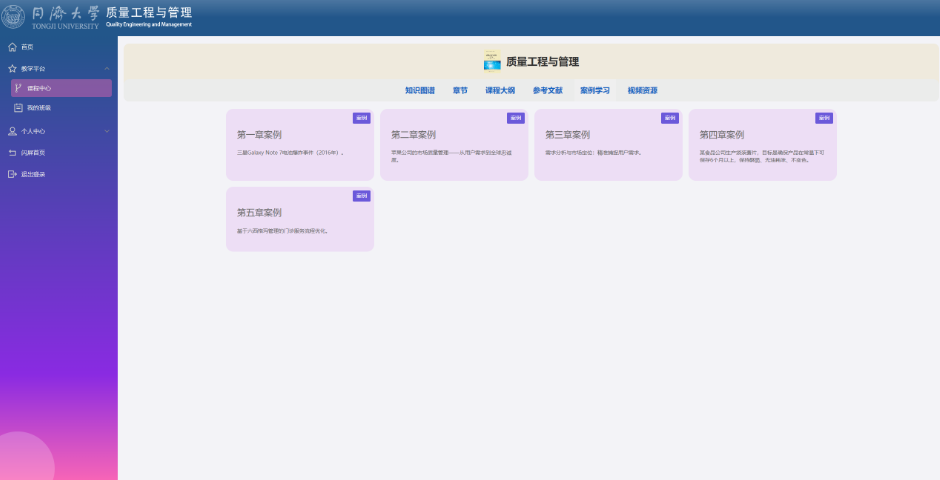Screen dimensions: 940x480
Task: Open 我的班级 via its clipboard icon
Action: pos(18,108)
